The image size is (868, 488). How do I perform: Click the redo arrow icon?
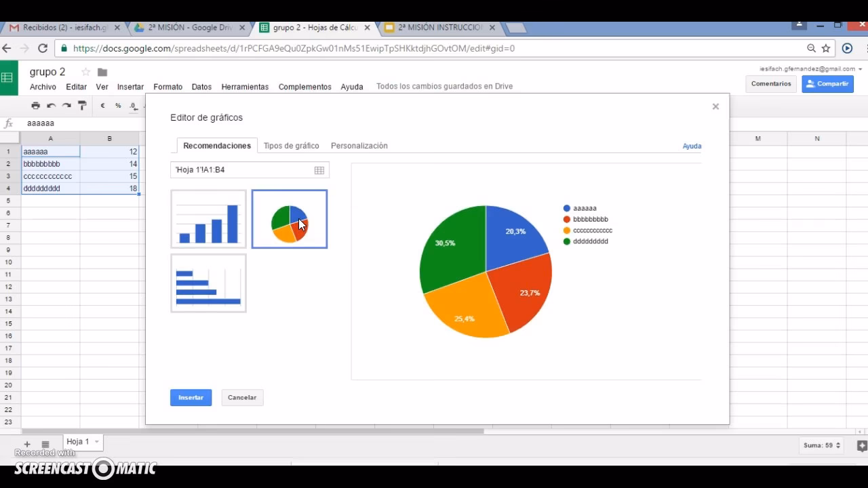[x=66, y=106]
